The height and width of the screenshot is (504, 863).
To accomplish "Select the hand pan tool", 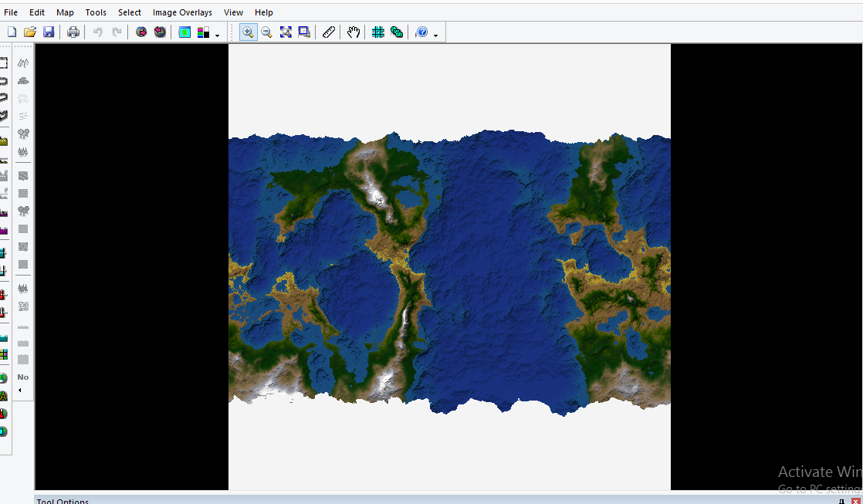I will click(354, 32).
